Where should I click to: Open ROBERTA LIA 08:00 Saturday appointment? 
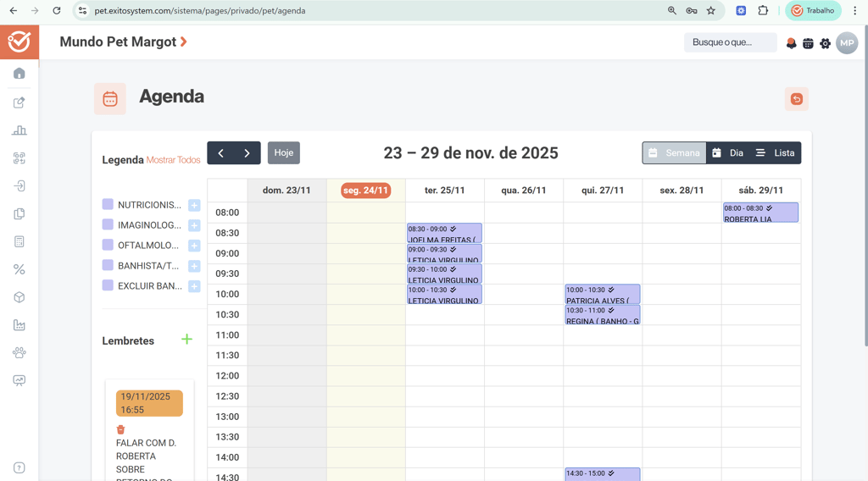pyautogui.click(x=760, y=213)
